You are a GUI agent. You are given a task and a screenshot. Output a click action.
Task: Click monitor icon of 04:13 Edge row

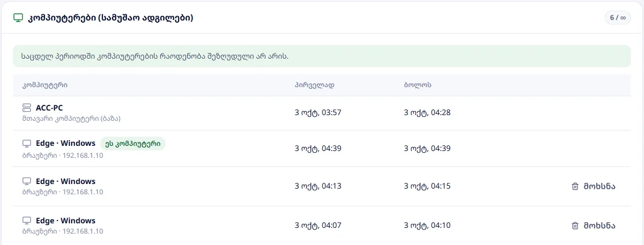pyautogui.click(x=26, y=181)
